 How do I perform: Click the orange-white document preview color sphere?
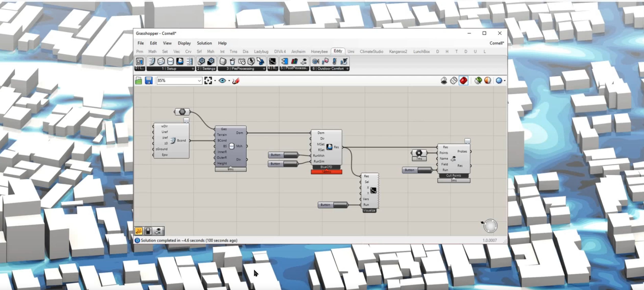(488, 81)
